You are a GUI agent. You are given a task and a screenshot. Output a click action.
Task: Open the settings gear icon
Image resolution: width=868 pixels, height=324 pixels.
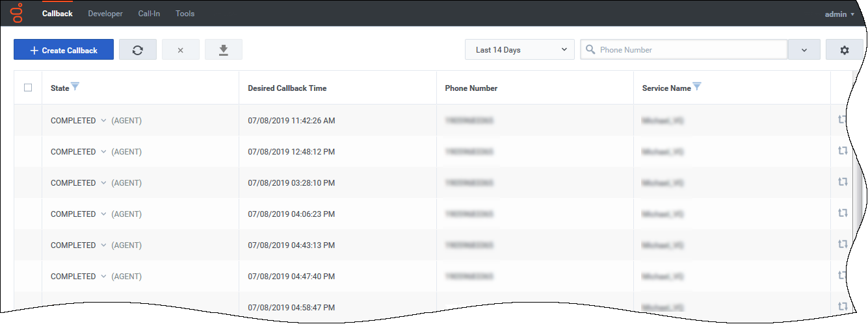click(844, 50)
